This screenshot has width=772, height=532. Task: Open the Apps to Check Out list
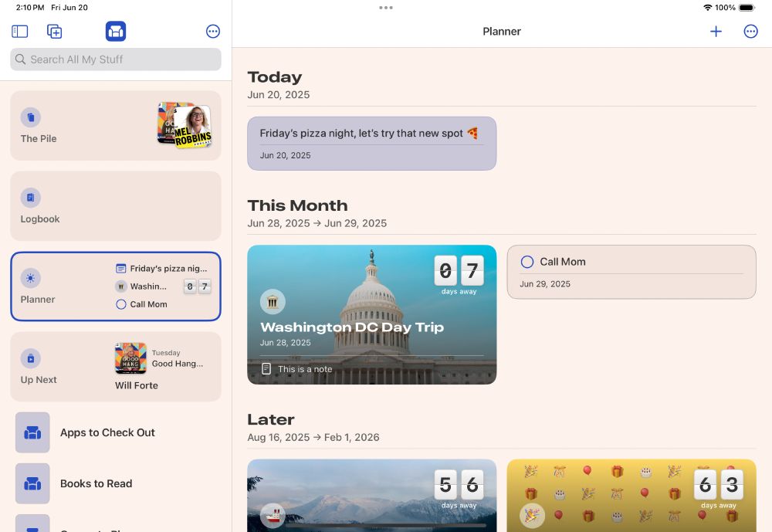point(107,432)
